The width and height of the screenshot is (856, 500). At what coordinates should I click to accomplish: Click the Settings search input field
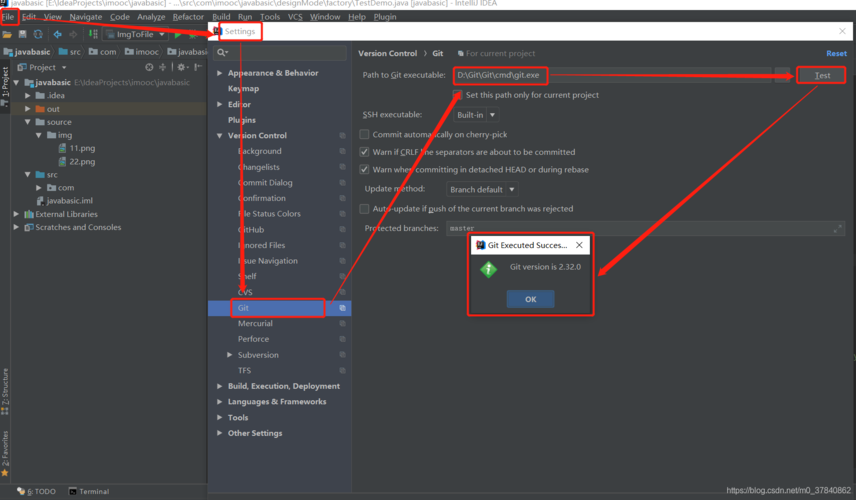coord(281,52)
